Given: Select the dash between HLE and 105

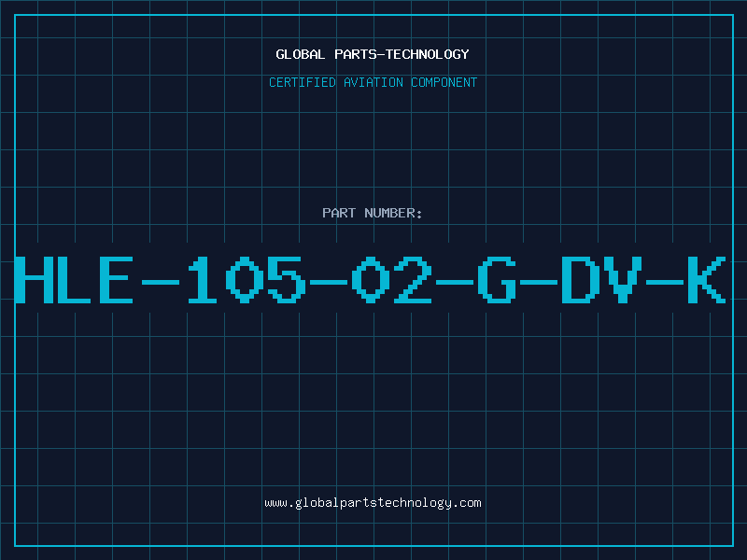Looking at the screenshot, I should click(160, 283).
